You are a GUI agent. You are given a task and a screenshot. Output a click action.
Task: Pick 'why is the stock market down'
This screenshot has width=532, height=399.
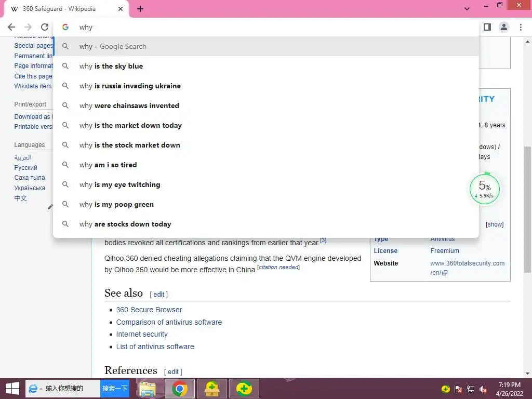tap(267, 145)
